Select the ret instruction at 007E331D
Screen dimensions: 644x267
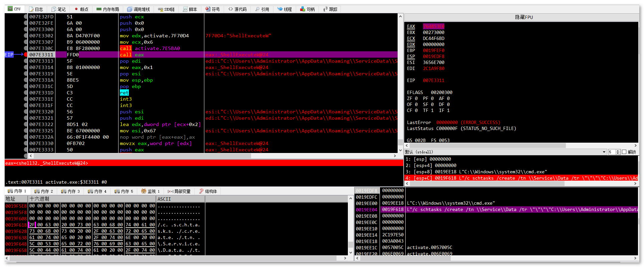tap(124, 93)
